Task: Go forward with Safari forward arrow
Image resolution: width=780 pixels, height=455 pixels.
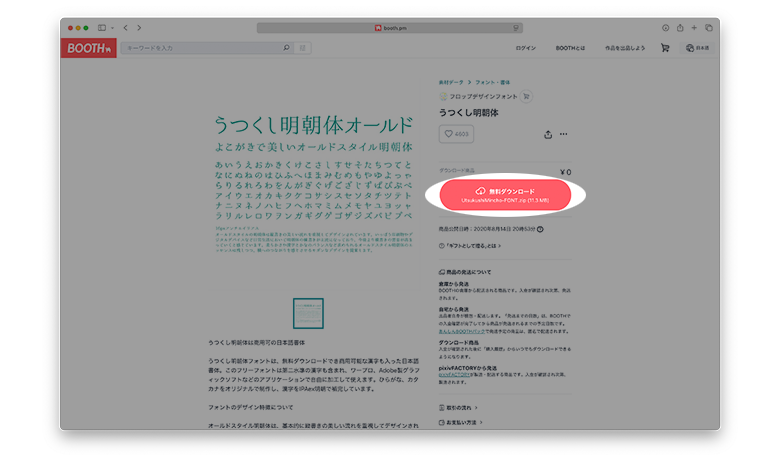Action: click(139, 28)
